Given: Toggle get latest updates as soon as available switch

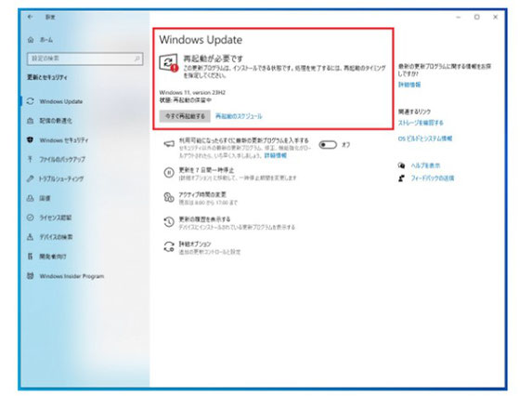Looking at the screenshot, I should pos(328,145).
